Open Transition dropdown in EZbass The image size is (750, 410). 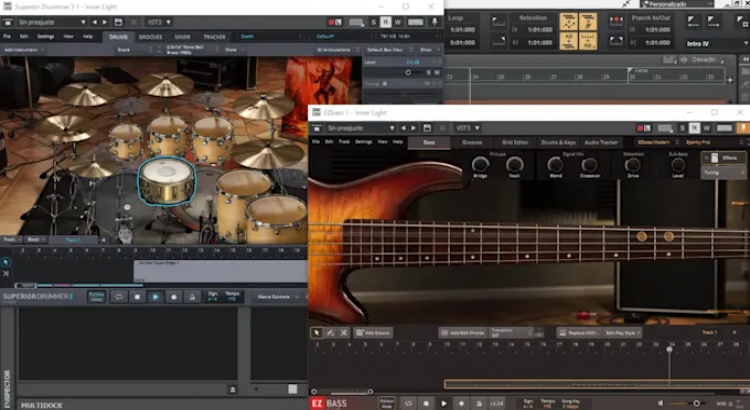[511, 332]
